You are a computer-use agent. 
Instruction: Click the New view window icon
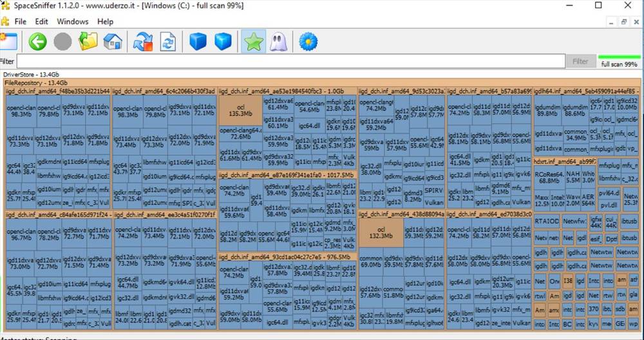8,42
